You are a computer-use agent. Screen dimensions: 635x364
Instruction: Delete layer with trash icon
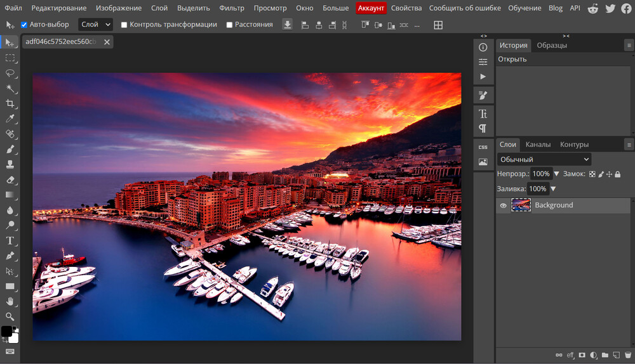(x=628, y=355)
